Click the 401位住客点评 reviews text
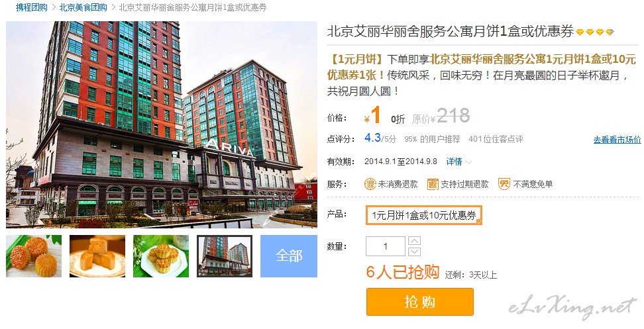This screenshot has width=644, height=329. [496, 139]
